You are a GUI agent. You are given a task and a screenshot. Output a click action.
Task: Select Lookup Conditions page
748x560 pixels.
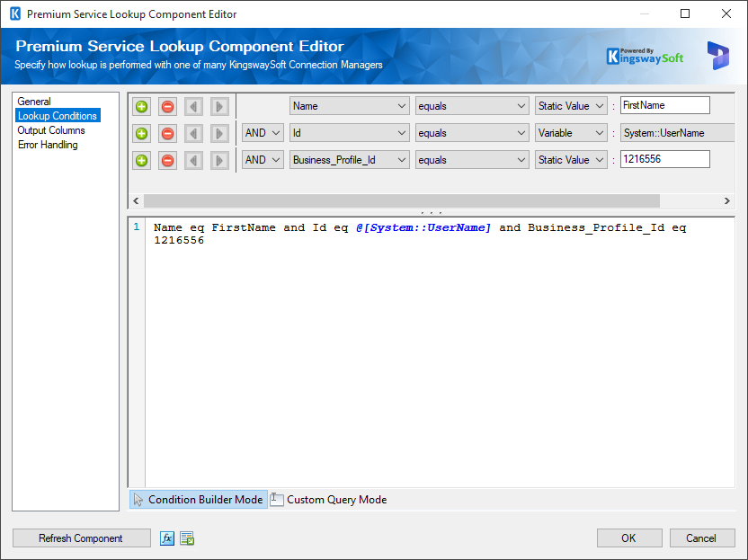(x=58, y=116)
